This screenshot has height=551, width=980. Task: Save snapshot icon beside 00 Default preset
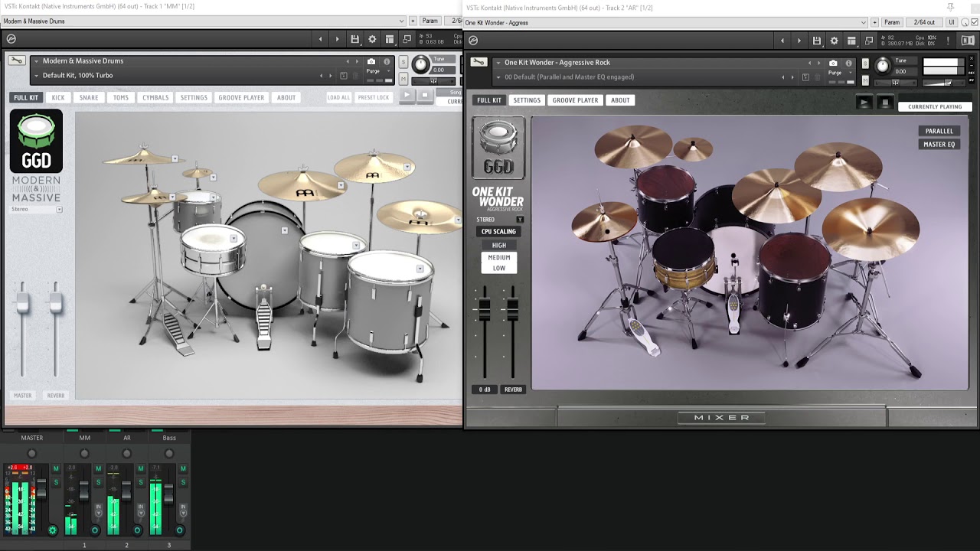pos(805,77)
